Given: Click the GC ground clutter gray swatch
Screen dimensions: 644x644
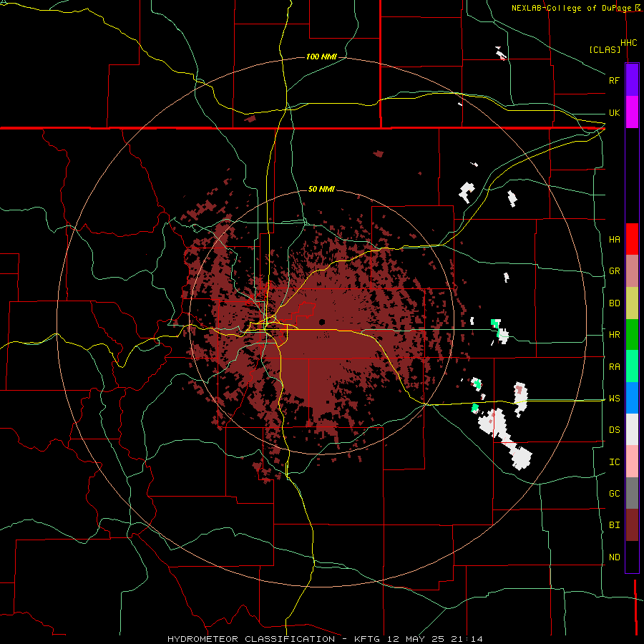Looking at the screenshot, I should point(632,493).
